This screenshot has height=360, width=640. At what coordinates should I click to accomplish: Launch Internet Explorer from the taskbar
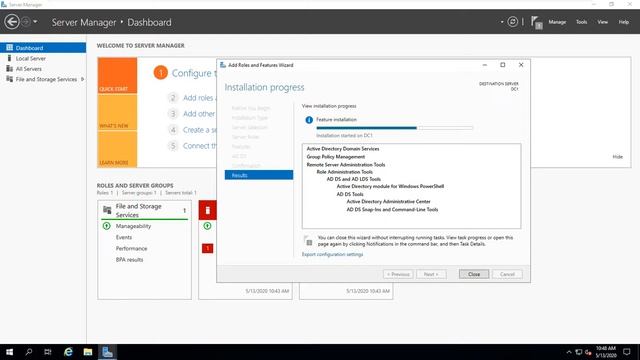click(68, 352)
